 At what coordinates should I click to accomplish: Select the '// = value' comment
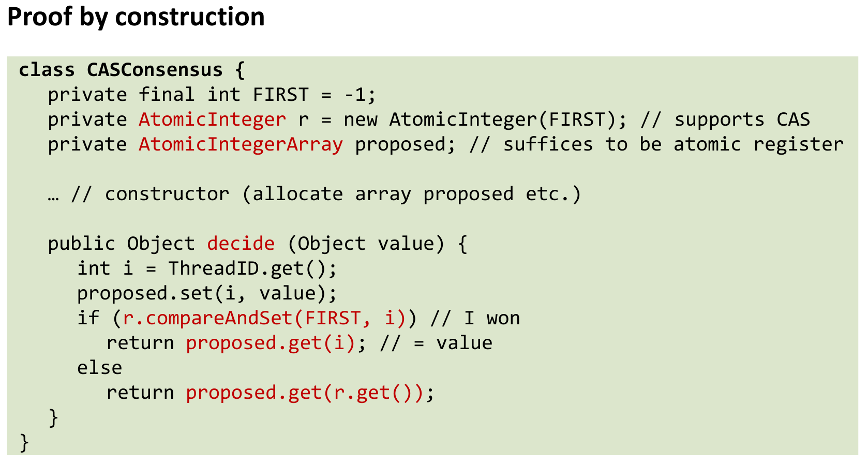(x=436, y=343)
